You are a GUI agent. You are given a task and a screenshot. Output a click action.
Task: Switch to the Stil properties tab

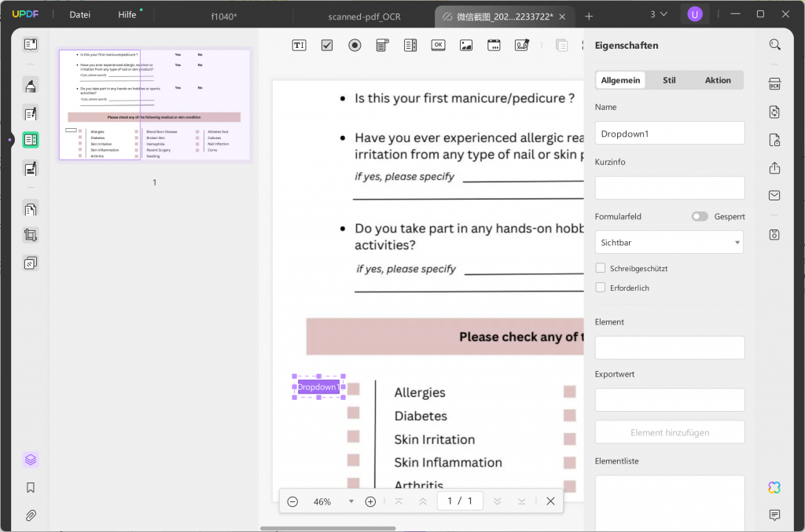(x=669, y=79)
